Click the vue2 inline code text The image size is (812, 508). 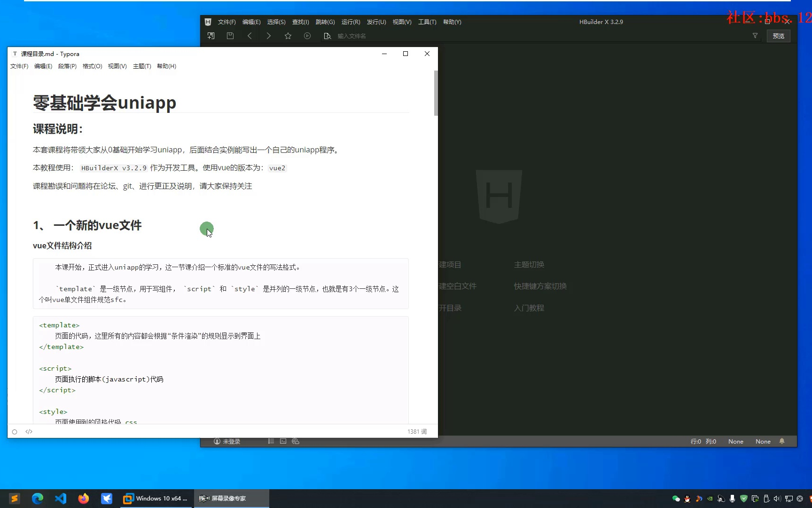[x=277, y=168]
